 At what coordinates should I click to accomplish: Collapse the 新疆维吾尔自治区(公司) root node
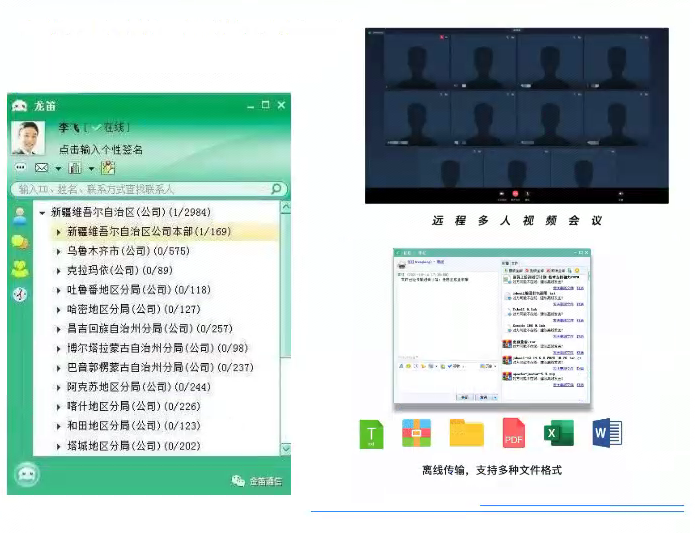click(x=42, y=213)
